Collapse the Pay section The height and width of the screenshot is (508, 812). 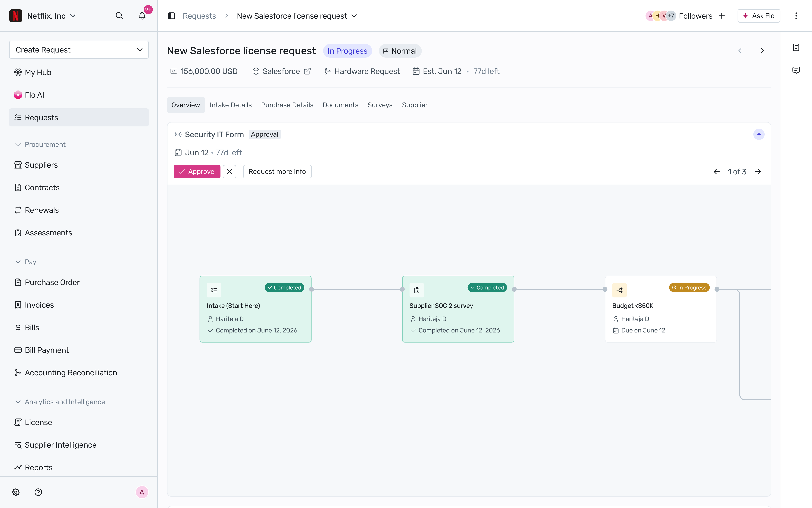(x=26, y=262)
